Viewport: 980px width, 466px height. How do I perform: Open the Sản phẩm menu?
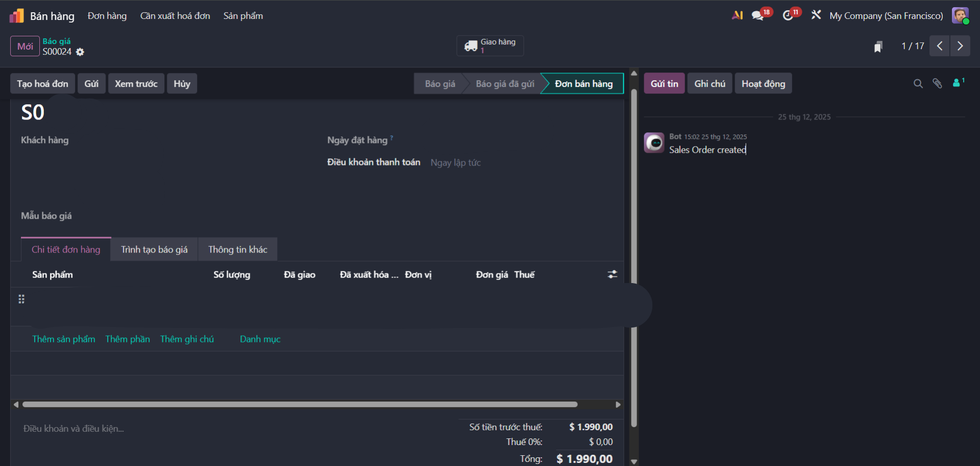(243, 16)
